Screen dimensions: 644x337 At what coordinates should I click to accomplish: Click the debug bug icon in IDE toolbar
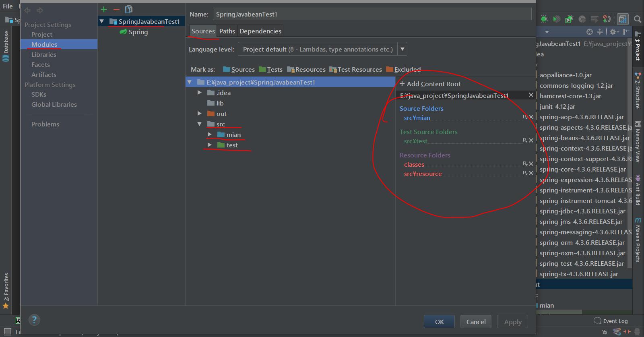tap(544, 19)
